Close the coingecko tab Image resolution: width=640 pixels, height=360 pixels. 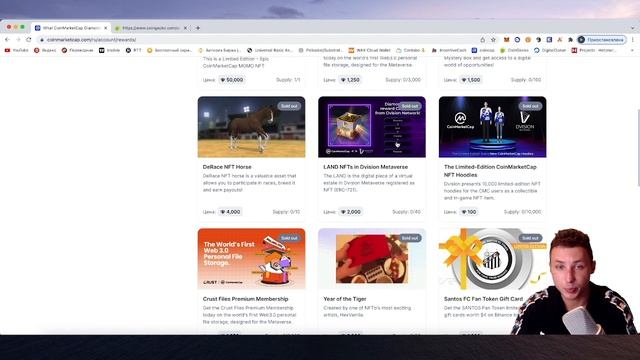(185, 28)
